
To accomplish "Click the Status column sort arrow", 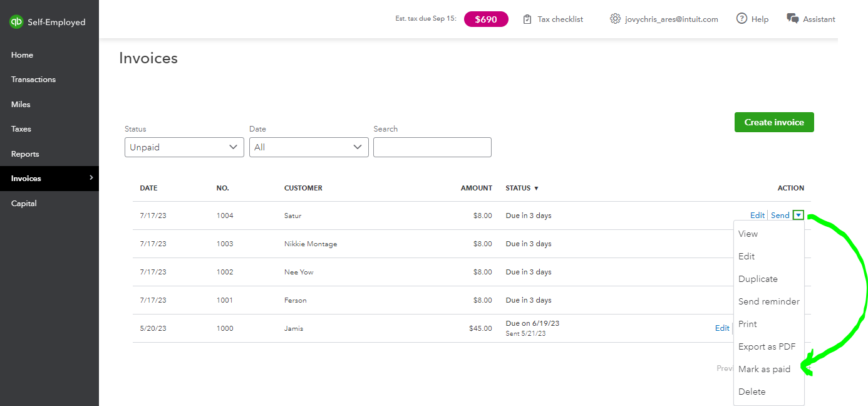I will (x=536, y=189).
